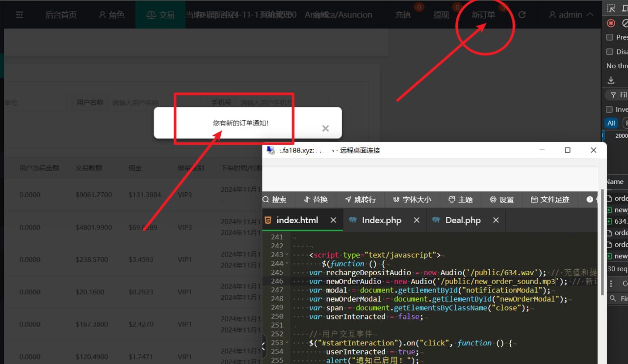Toggle the Disable cache checkbox
The image size is (628, 364).
(x=610, y=52)
